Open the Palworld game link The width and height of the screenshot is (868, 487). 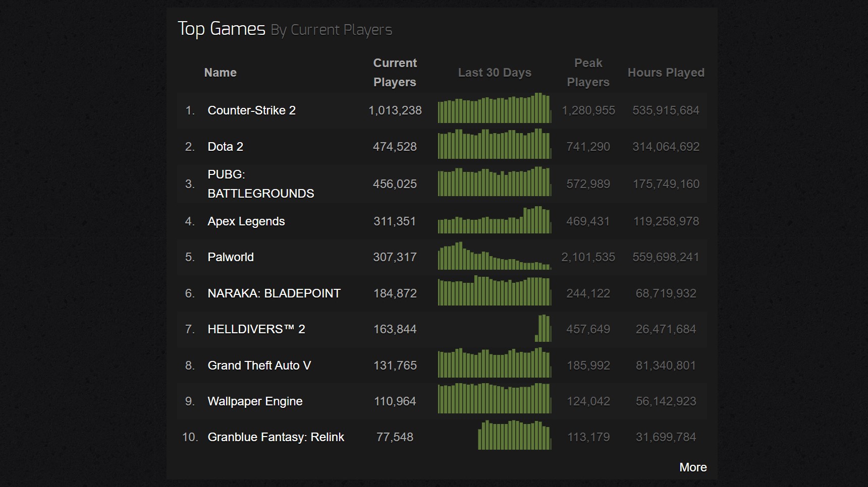pyautogui.click(x=231, y=257)
